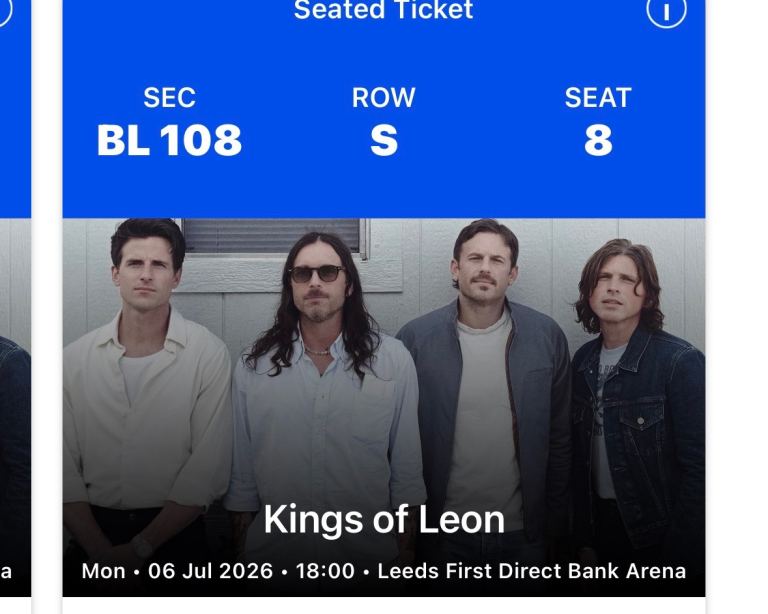The height and width of the screenshot is (614, 768).
Task: Open the Leeds First Direct Bank Arena venue
Action: point(531,571)
